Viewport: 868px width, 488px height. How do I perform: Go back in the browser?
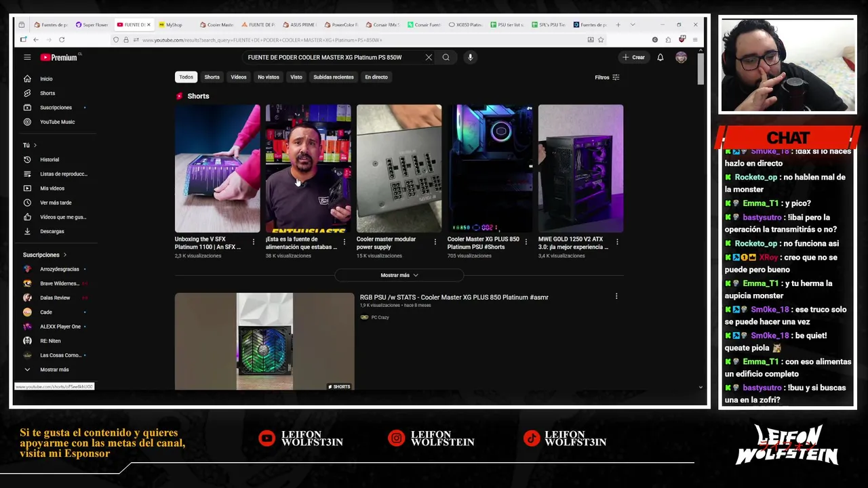[36, 40]
